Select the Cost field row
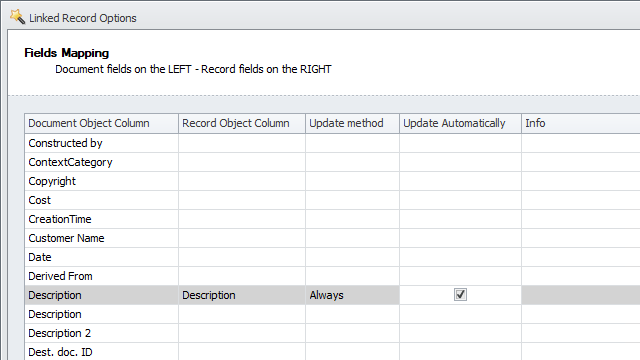This screenshot has width=640, height=360. tap(332, 200)
